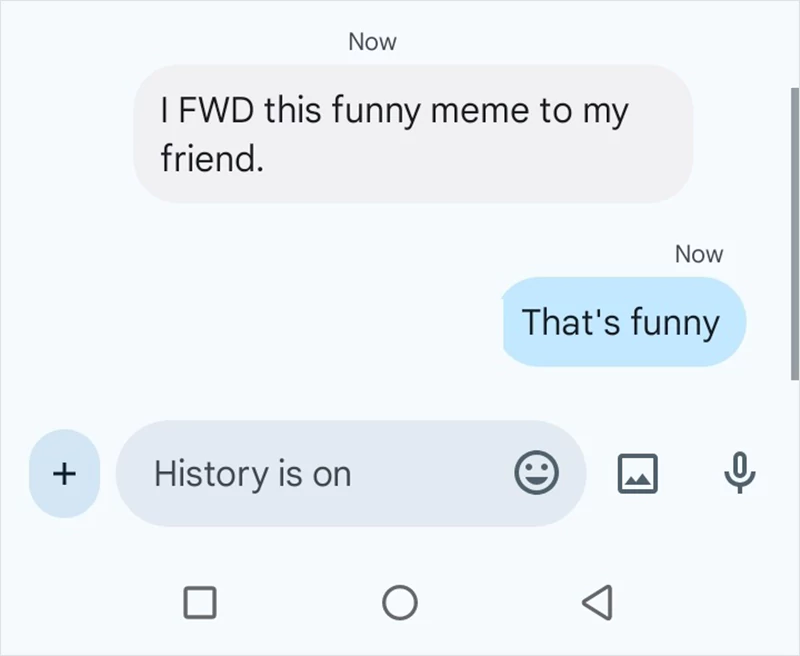Tap the Home circle button
The image size is (800, 656).
point(400,600)
